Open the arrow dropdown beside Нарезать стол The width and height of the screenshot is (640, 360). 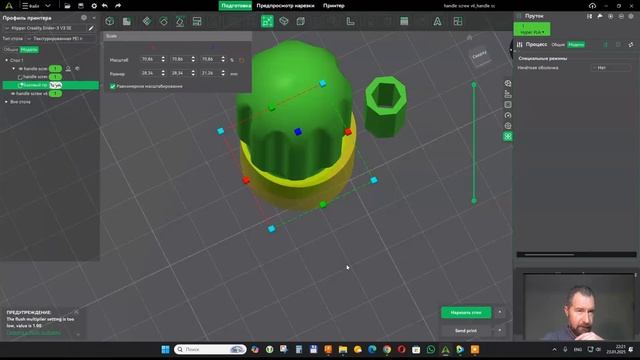(500, 313)
